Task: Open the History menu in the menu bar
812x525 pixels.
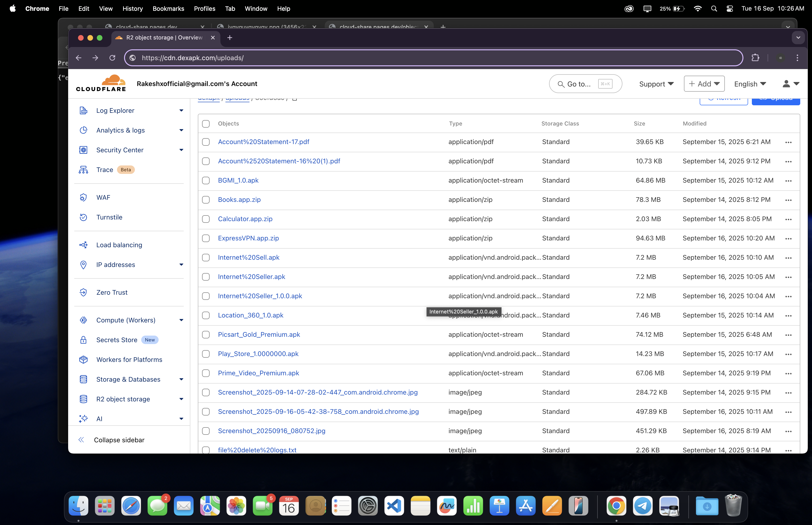Action: [x=133, y=8]
